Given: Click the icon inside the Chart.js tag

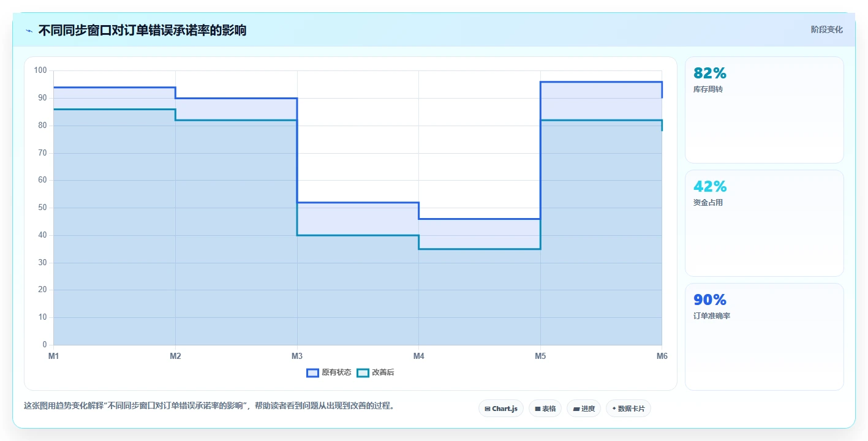Looking at the screenshot, I should click(x=487, y=409).
